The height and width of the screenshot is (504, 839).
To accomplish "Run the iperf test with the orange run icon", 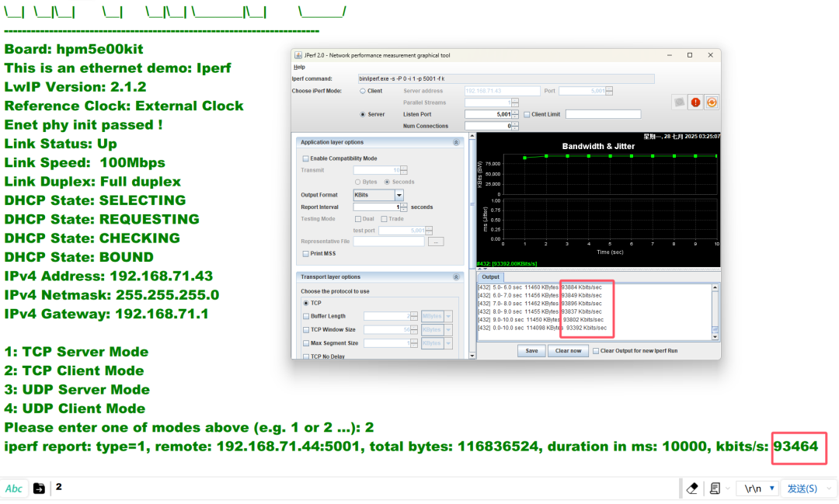I will [712, 102].
